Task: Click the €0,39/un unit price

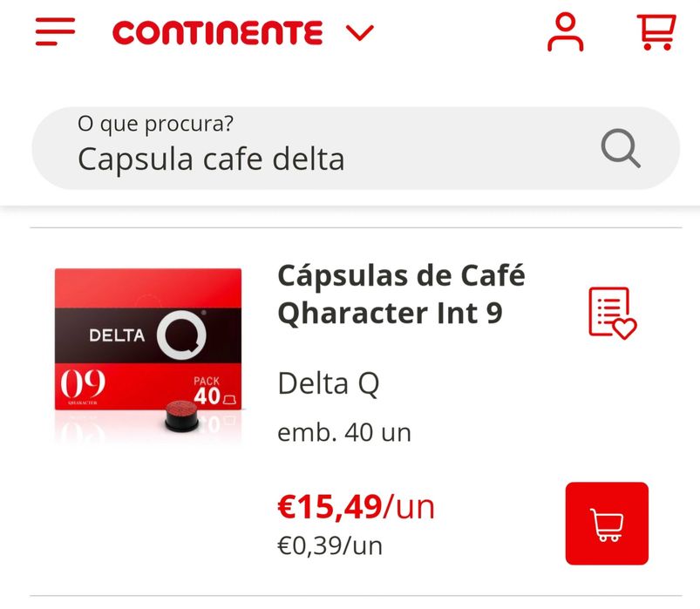Action: (330, 546)
